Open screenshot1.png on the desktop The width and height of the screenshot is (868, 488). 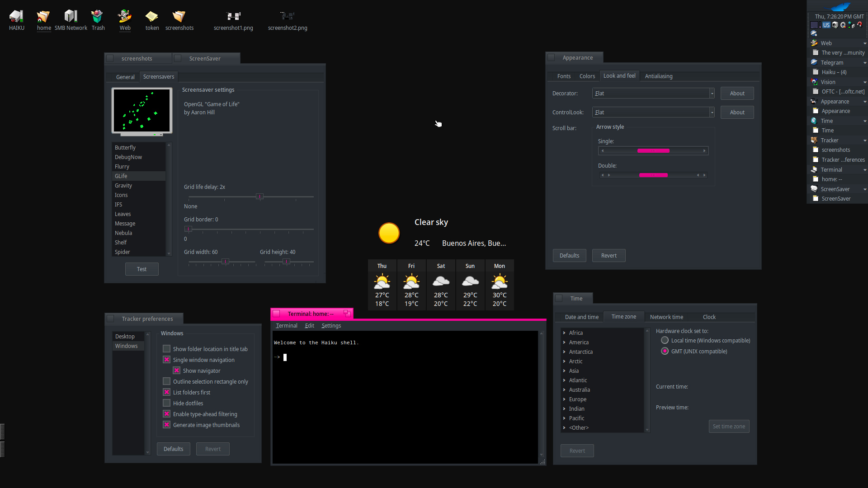(233, 16)
